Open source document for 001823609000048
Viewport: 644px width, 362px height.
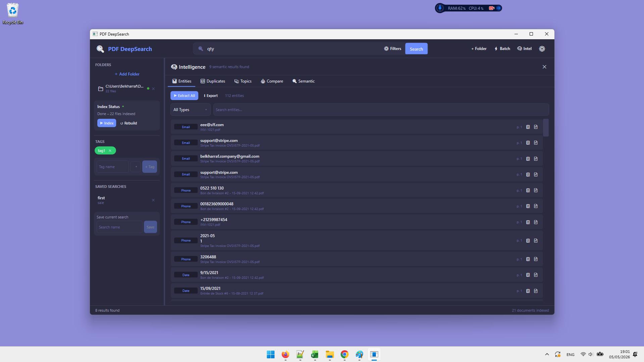pos(536,206)
